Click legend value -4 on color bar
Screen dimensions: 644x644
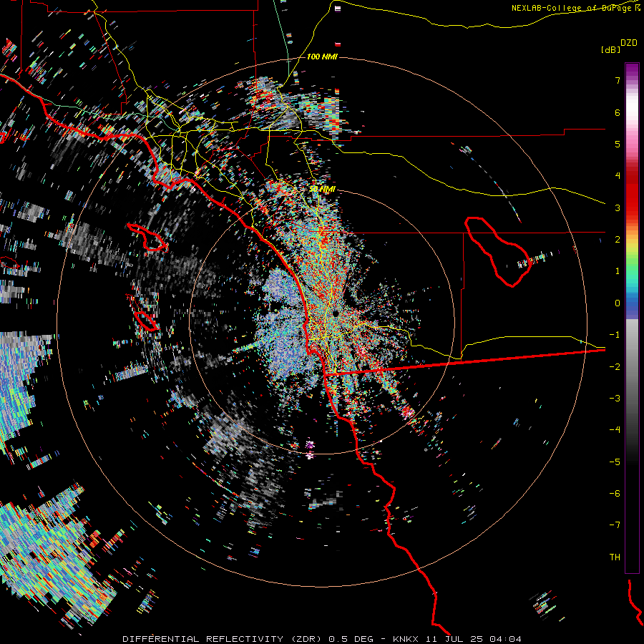615,430
